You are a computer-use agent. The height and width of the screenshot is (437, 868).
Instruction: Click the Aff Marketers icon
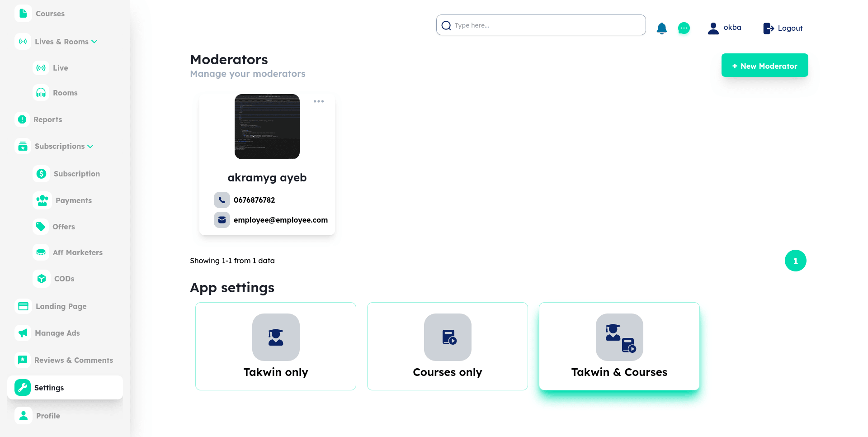41,252
